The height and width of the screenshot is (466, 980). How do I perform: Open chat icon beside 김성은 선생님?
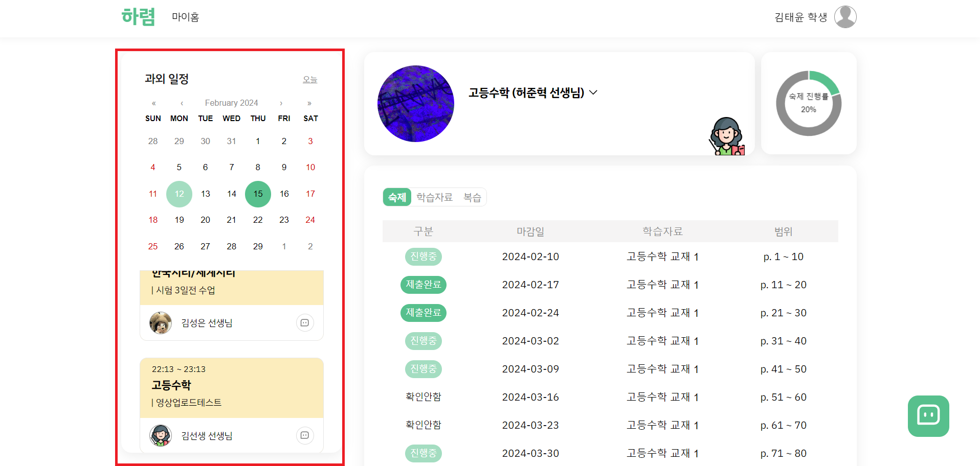pos(305,322)
